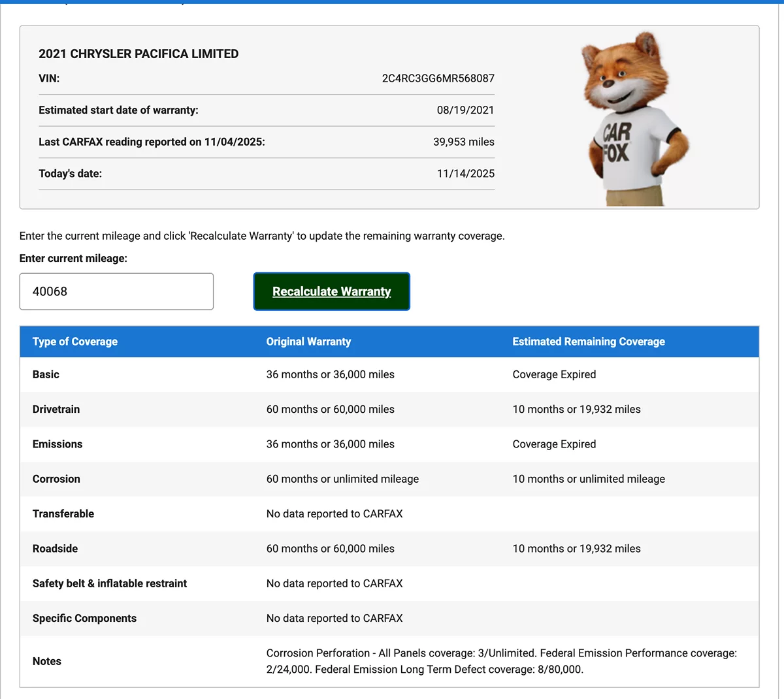Select the Roadside coverage row label
The width and height of the screenshot is (784, 699).
click(x=55, y=549)
